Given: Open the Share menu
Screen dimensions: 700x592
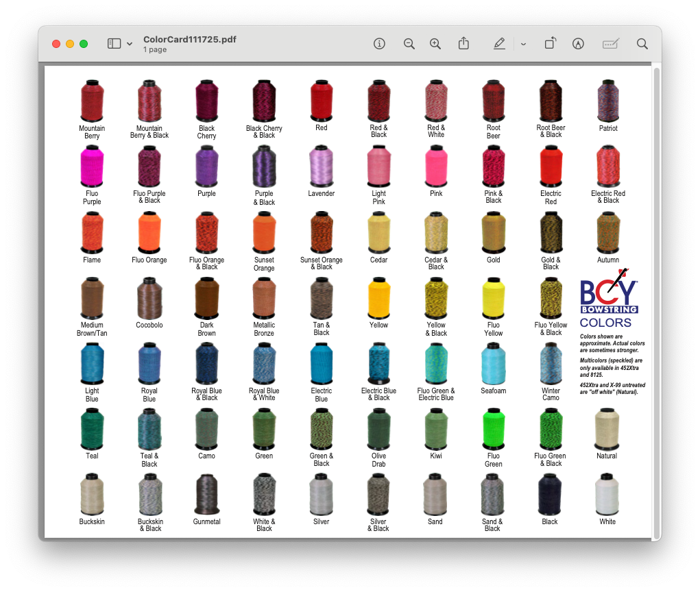Looking at the screenshot, I should [464, 43].
